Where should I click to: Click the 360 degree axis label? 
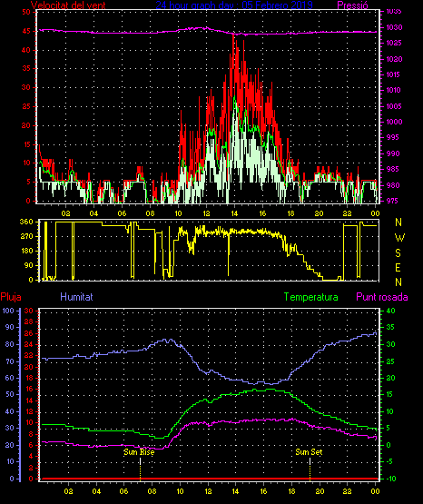point(26,222)
